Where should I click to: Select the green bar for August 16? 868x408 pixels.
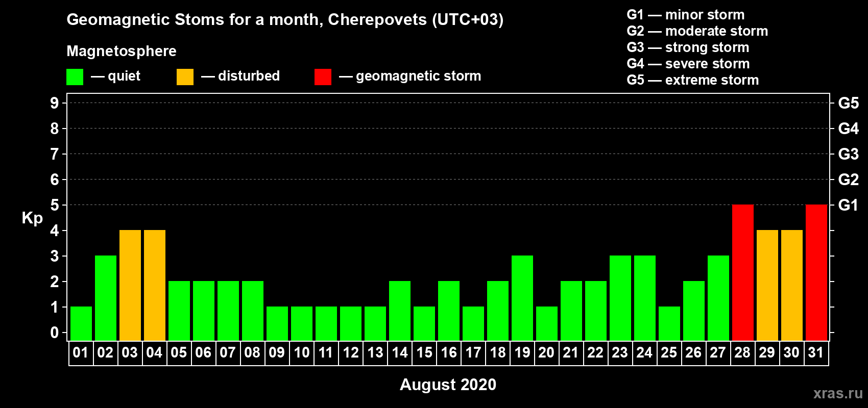pos(449,311)
